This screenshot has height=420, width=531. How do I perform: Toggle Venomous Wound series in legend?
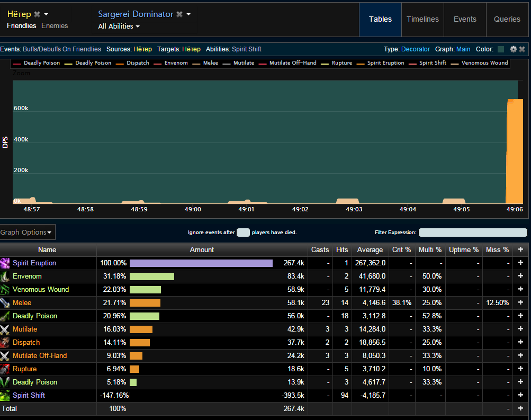(x=480, y=63)
